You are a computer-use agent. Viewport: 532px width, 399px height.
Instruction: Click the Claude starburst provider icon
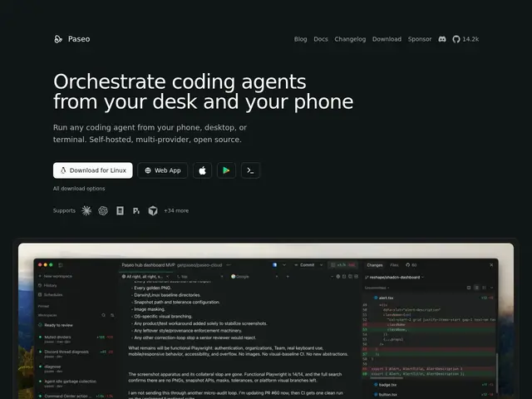[86, 210]
